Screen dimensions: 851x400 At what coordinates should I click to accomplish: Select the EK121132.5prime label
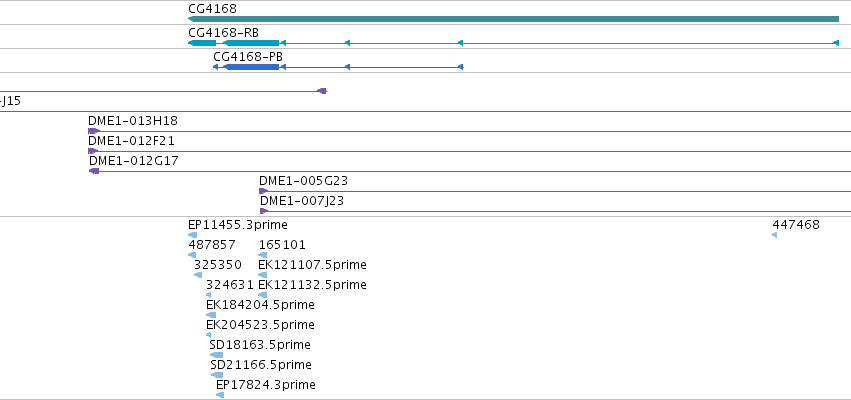[x=312, y=285]
